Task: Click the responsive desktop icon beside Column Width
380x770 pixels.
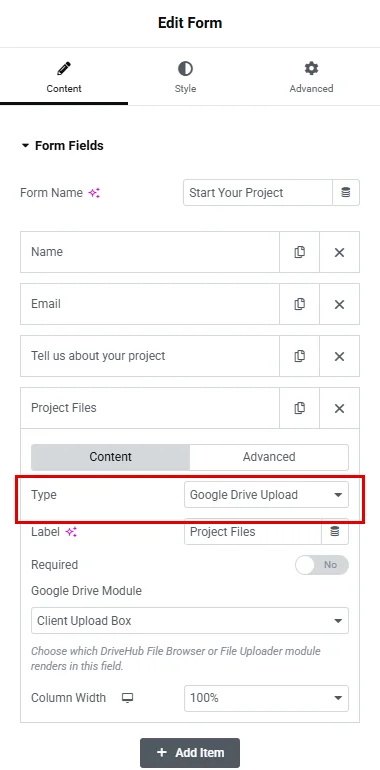Action: tap(127, 698)
